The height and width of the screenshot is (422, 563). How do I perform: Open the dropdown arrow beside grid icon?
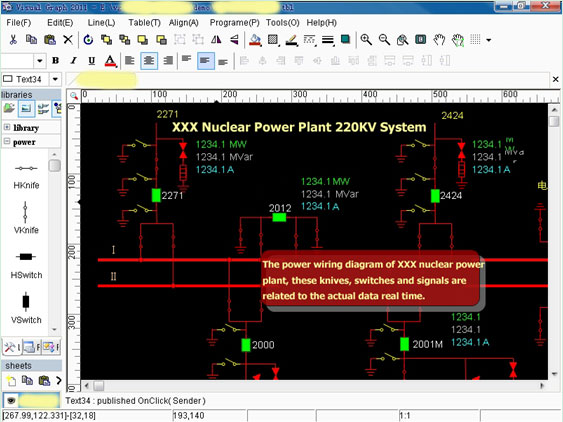point(488,40)
